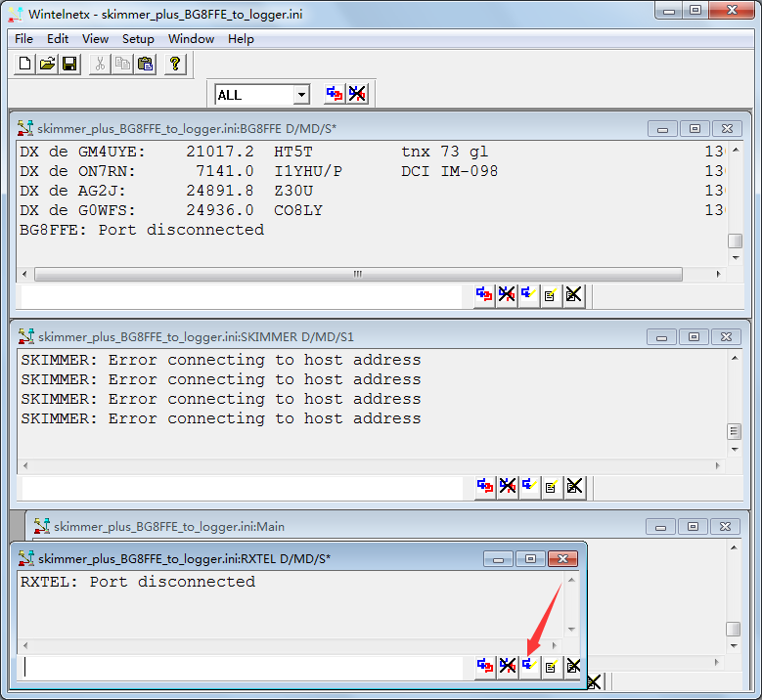Select the 'DX de ON7RN' spot line
The width and height of the screenshot is (762, 700).
372,171
